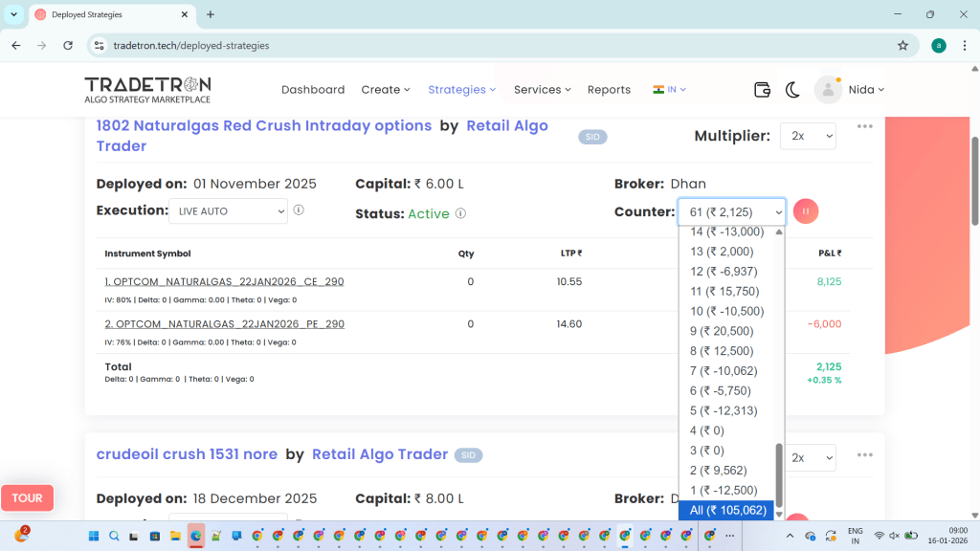
Task: Go to Reports in navigation
Action: pyautogui.click(x=609, y=90)
